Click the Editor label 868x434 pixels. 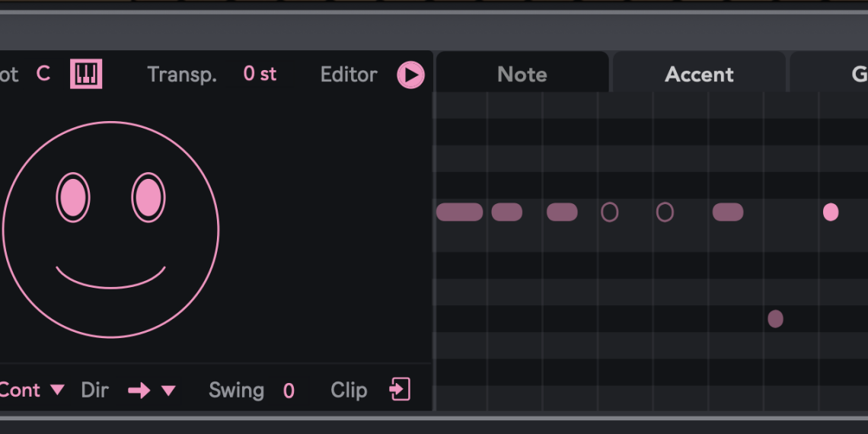coord(349,75)
